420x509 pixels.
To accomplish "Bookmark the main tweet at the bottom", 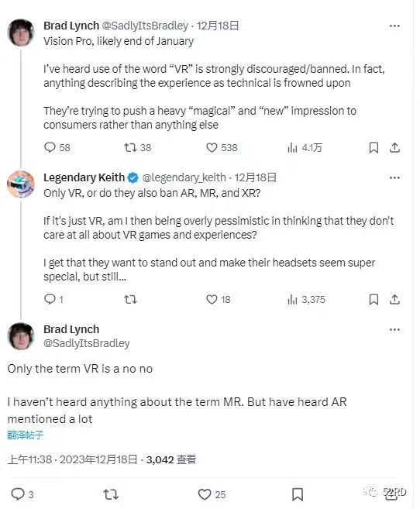I will click(x=298, y=494).
